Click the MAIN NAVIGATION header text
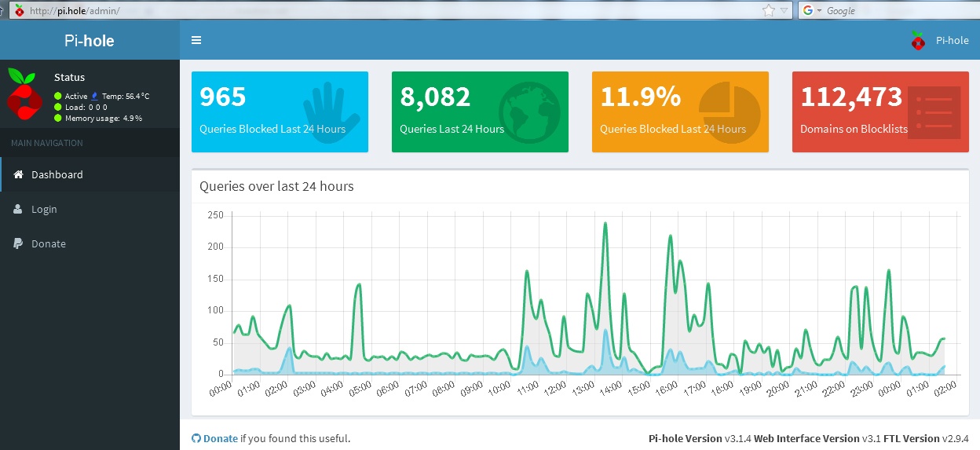980x450 pixels. (x=46, y=143)
